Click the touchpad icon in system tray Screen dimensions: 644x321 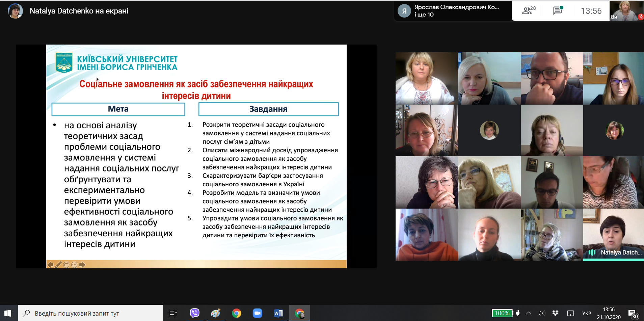point(570,313)
